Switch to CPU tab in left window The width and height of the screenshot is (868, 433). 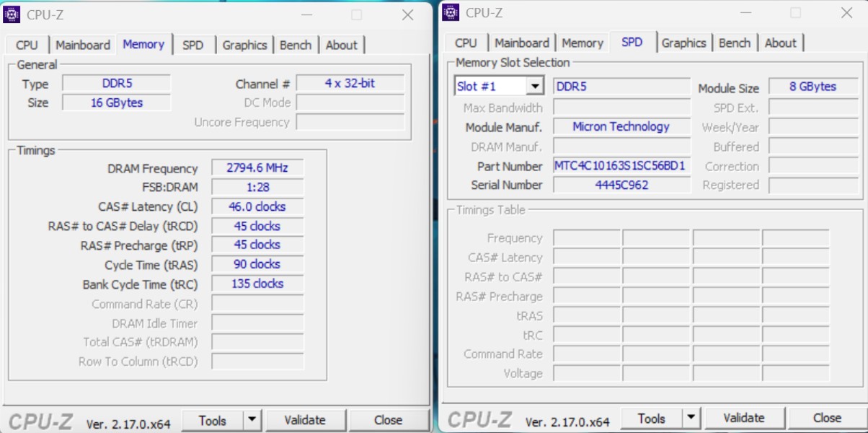(x=27, y=45)
